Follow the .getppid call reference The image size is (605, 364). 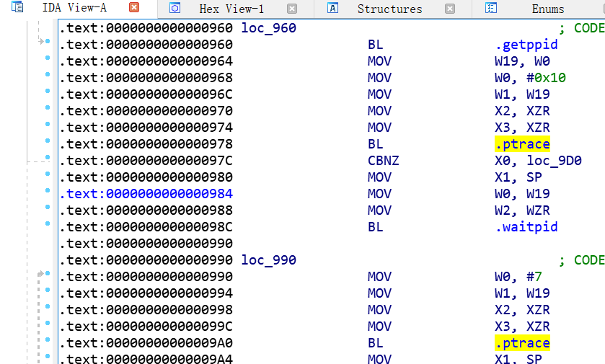coord(526,45)
